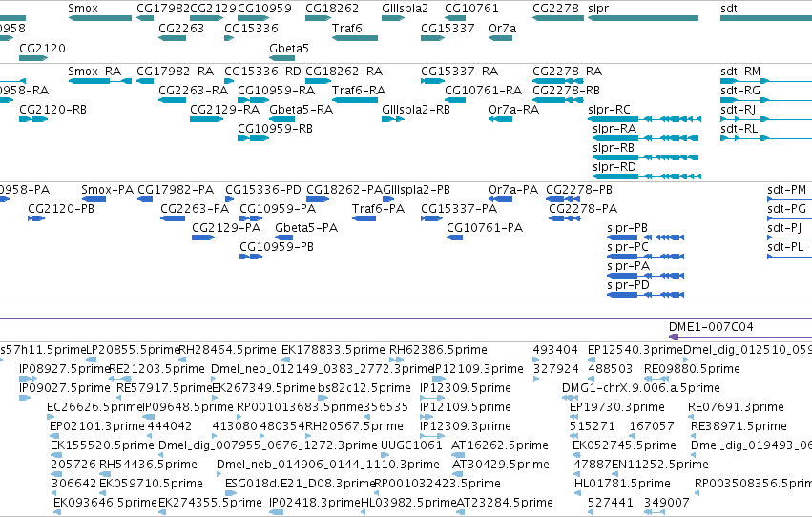812x517 pixels.
Task: Click the RE09880.5prime EST
Action: (656, 379)
